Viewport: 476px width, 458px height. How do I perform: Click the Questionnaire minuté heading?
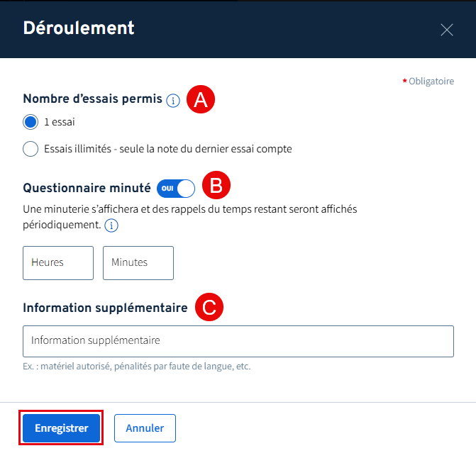tap(87, 188)
